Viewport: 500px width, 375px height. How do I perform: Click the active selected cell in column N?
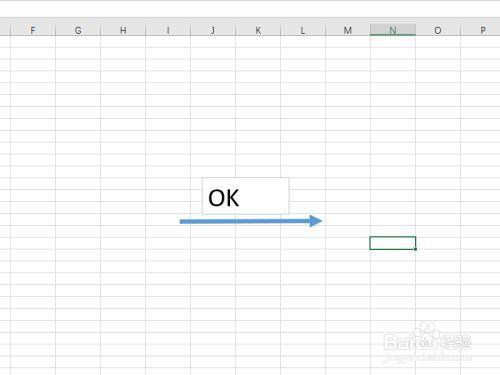pyautogui.click(x=393, y=243)
